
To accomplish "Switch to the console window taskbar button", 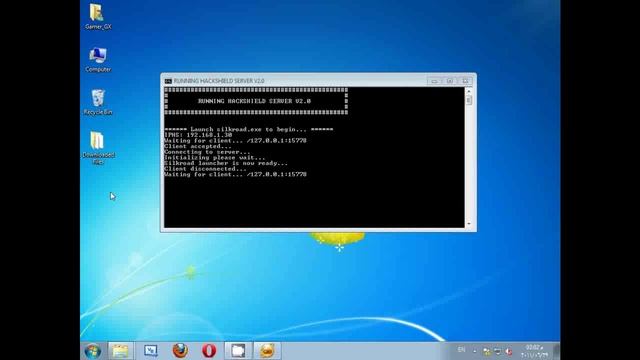I will (x=238, y=351).
